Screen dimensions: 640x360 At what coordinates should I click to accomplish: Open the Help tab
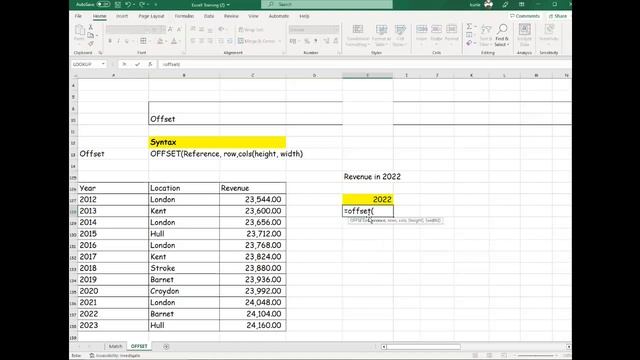click(304, 16)
